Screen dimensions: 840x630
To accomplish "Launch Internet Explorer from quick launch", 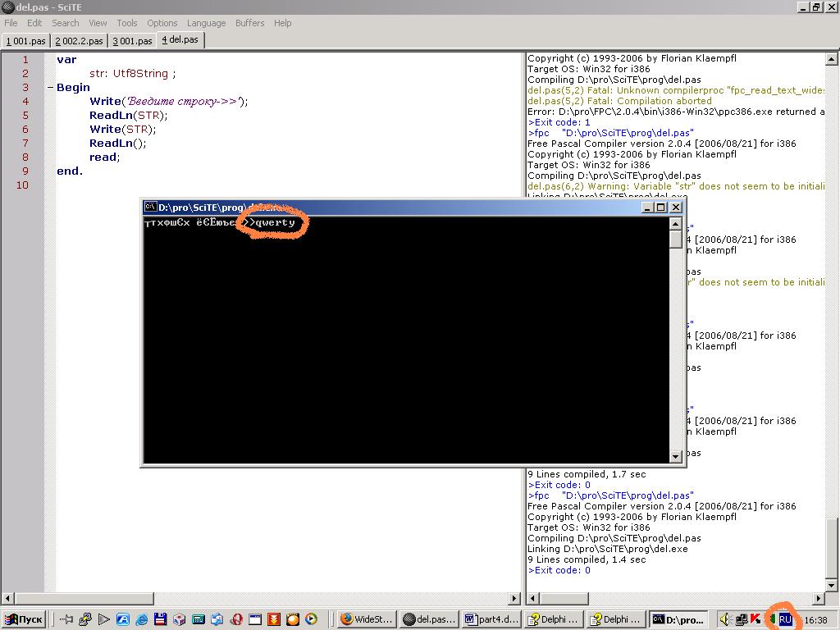I will 141,619.
